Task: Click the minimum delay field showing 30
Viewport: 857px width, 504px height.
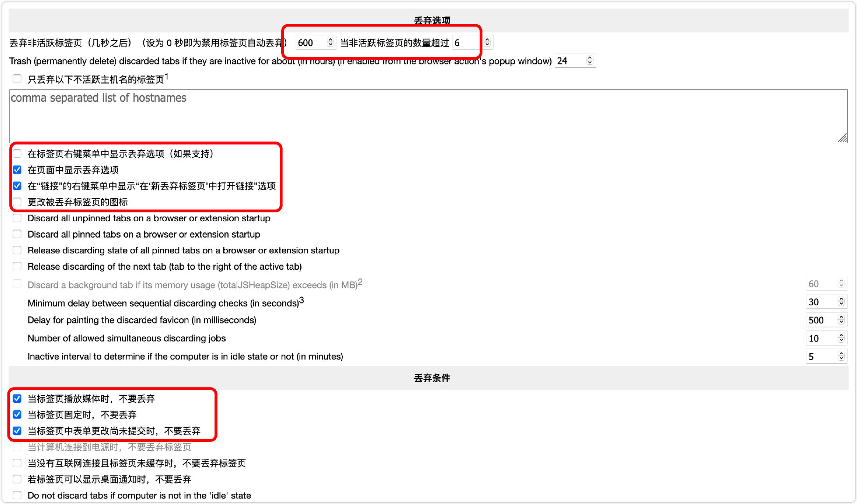Action: point(826,302)
